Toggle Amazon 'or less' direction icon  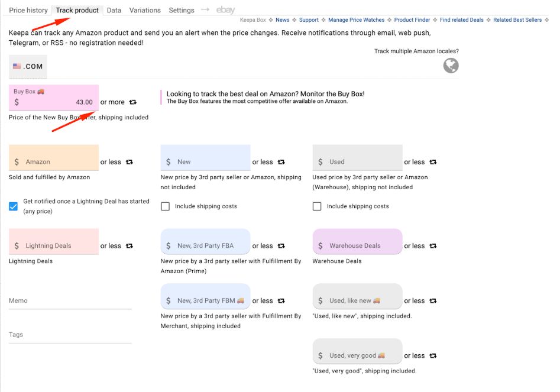pos(130,162)
